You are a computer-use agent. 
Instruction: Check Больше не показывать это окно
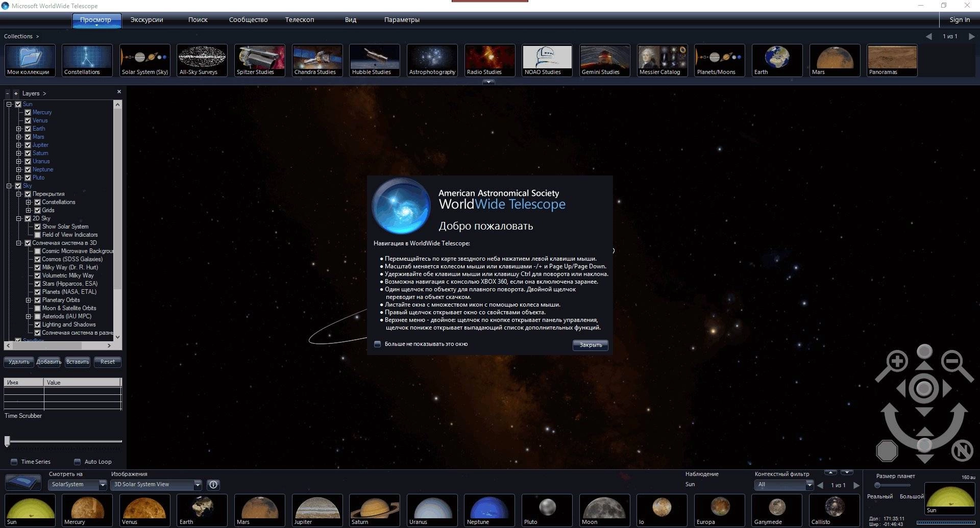tap(377, 344)
